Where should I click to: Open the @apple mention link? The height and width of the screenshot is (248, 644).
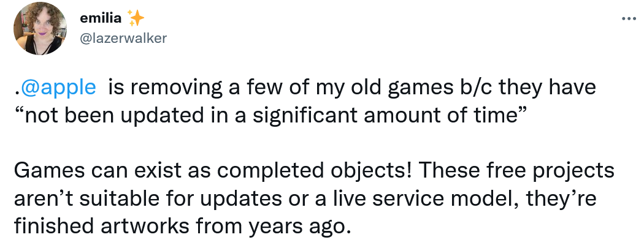point(58,87)
